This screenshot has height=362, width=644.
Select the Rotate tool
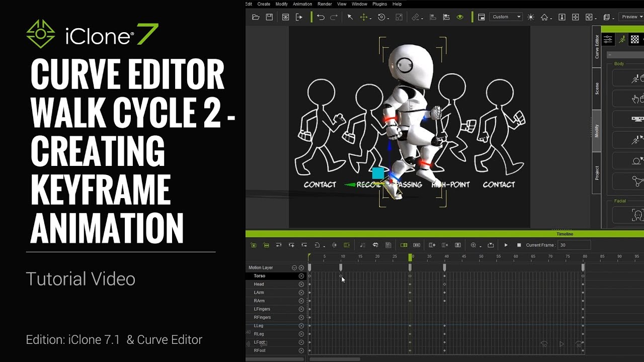click(381, 17)
